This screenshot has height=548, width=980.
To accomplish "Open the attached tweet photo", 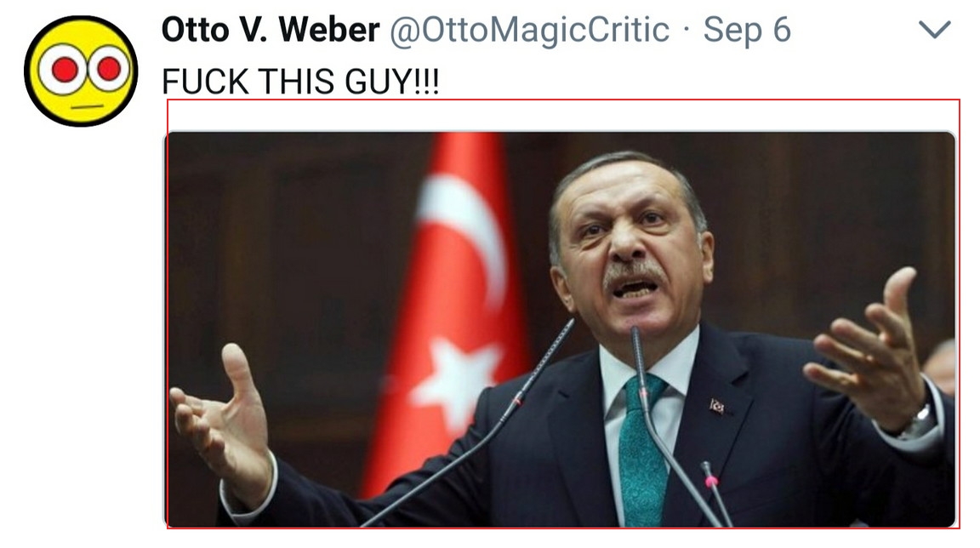I will (560, 329).
